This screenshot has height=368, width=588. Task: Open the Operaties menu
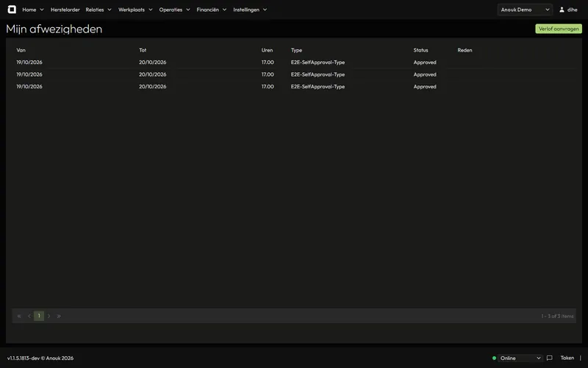click(x=171, y=10)
